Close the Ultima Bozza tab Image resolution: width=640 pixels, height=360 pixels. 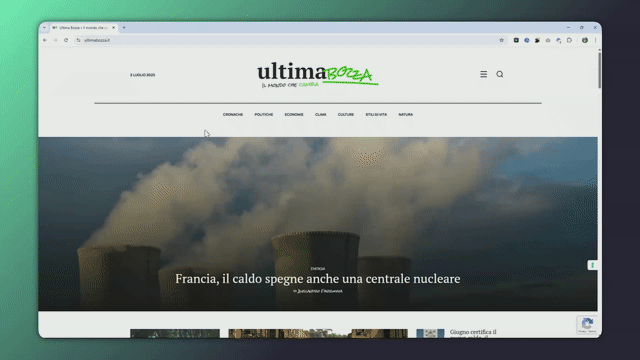pyautogui.click(x=113, y=27)
